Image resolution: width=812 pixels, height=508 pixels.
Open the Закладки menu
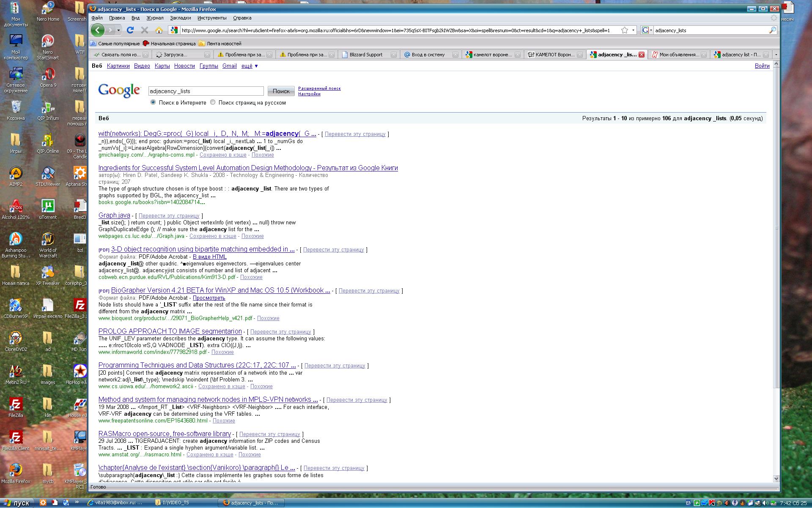pos(181,18)
